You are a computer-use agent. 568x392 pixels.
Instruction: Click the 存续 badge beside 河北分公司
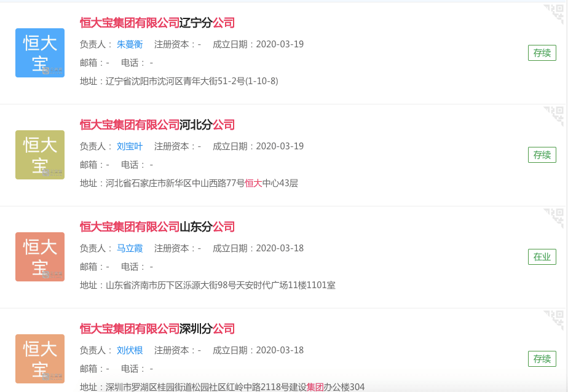(x=542, y=155)
